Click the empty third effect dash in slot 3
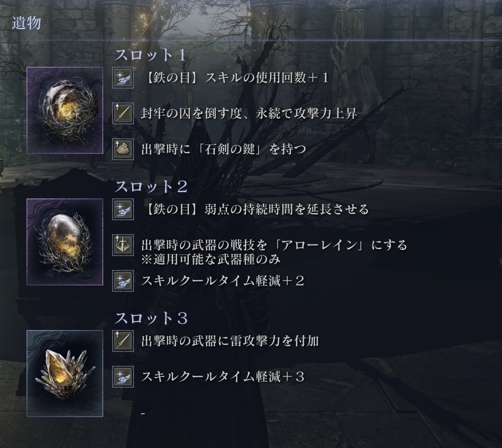Screen dimensions: 502x448 [x=143, y=414]
